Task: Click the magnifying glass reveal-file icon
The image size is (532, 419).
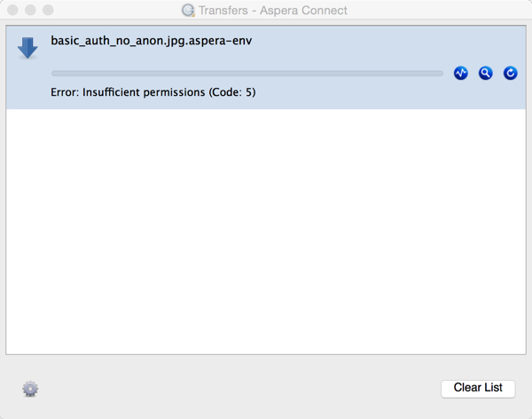Action: (485, 73)
